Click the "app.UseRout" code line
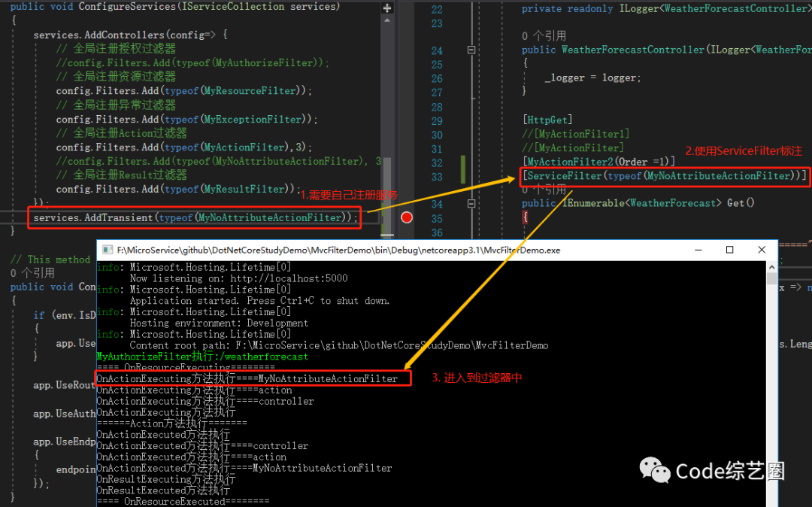 (x=65, y=385)
